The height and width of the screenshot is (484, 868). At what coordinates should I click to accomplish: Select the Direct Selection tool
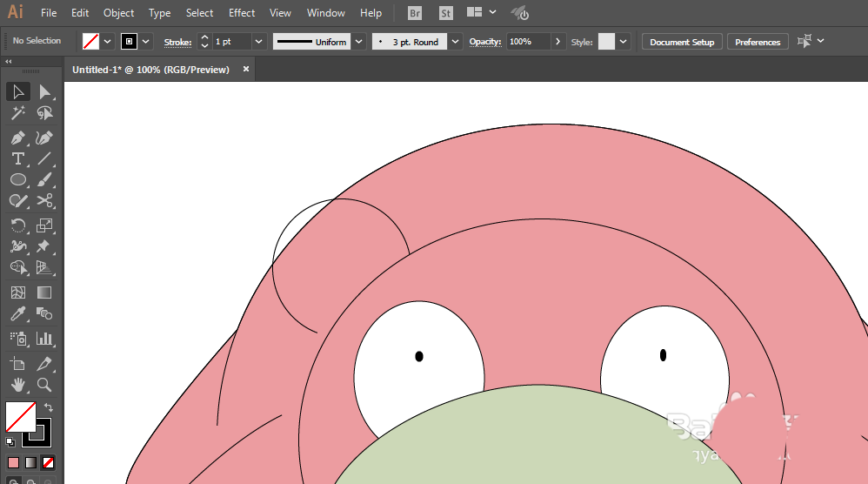coord(44,92)
